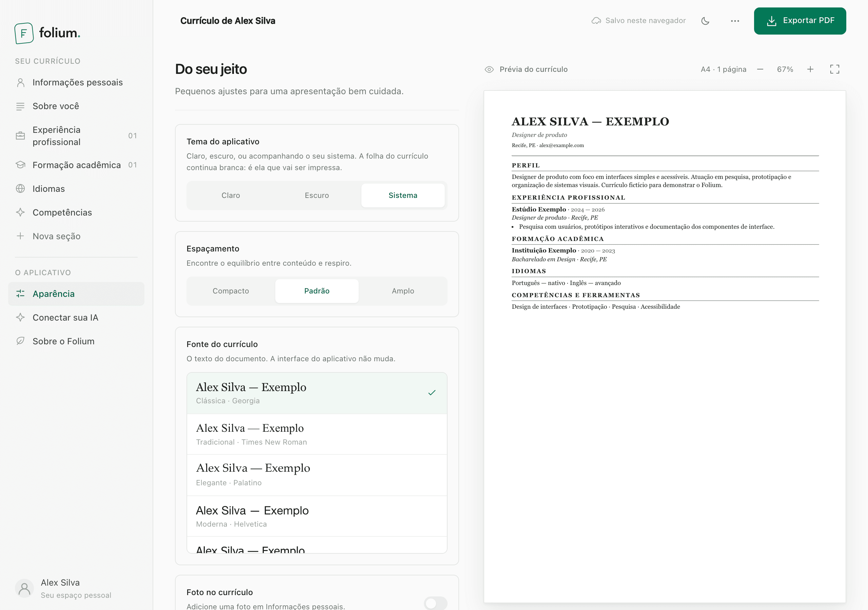868x610 pixels.
Task: Click the checkmark on Georgia font row
Action: (432, 393)
